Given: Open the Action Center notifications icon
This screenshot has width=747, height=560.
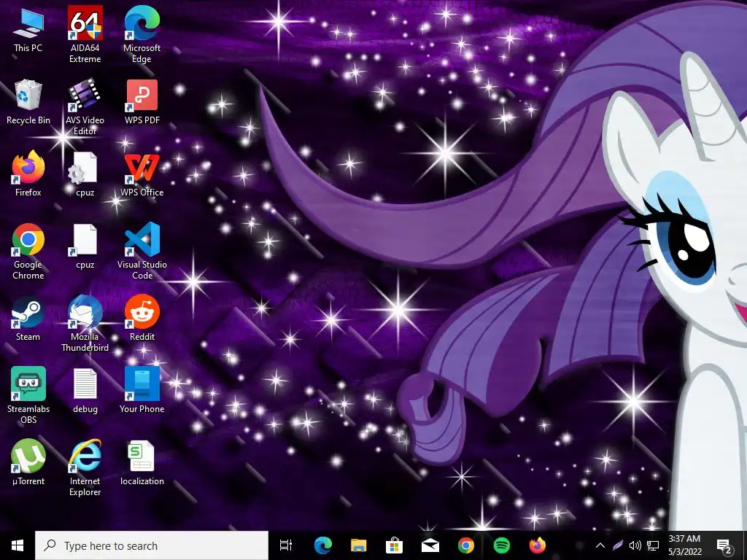Looking at the screenshot, I should point(724,545).
